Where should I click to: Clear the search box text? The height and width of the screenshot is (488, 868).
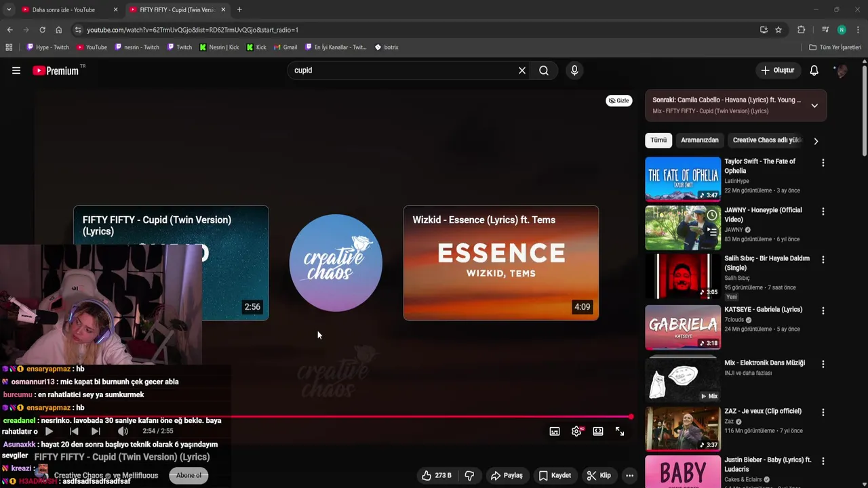522,70
